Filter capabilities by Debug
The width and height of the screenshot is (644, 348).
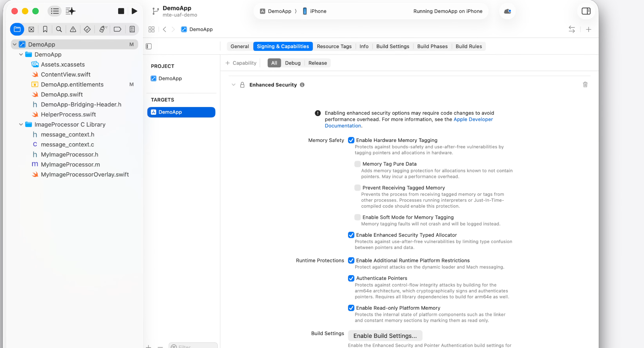click(x=293, y=63)
